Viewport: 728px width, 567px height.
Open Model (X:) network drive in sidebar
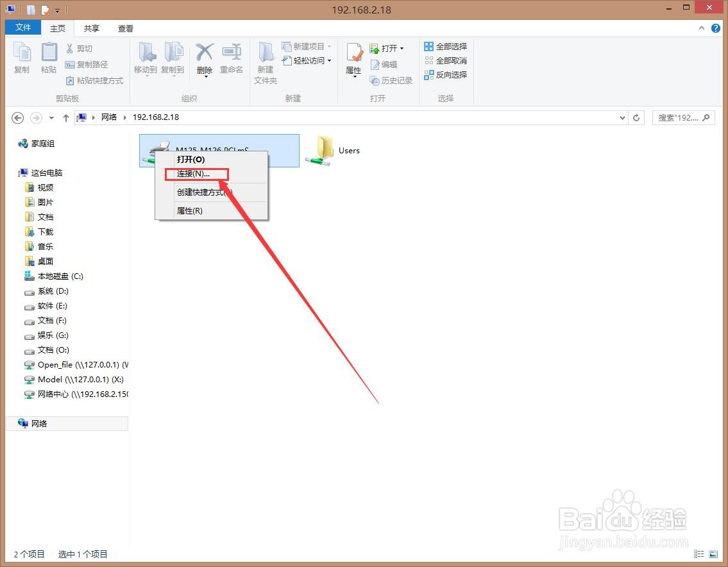click(74, 380)
